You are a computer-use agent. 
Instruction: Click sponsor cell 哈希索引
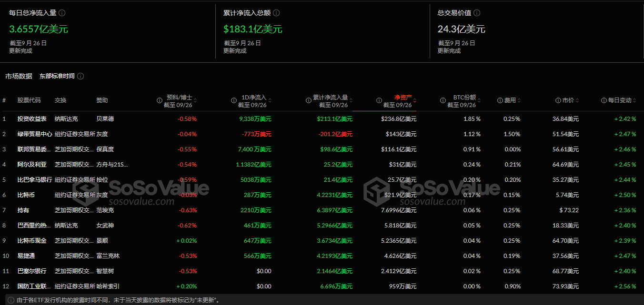pyautogui.click(x=108, y=286)
